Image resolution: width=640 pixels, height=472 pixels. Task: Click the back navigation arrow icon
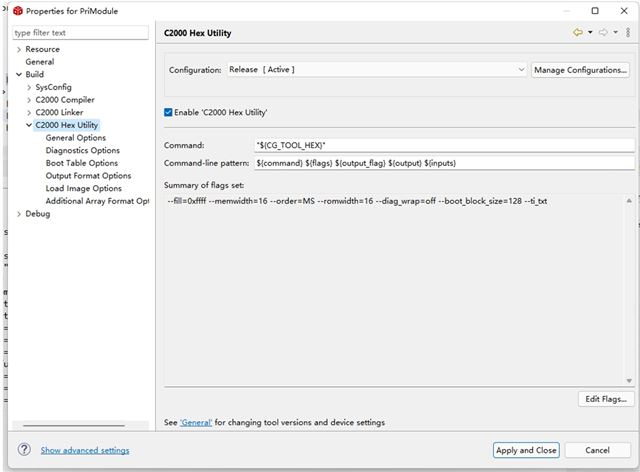click(x=578, y=33)
